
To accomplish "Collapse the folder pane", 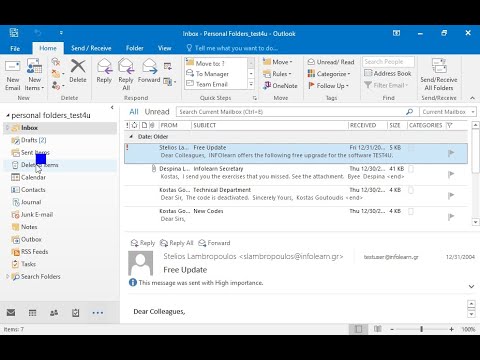I will pos(112,107).
